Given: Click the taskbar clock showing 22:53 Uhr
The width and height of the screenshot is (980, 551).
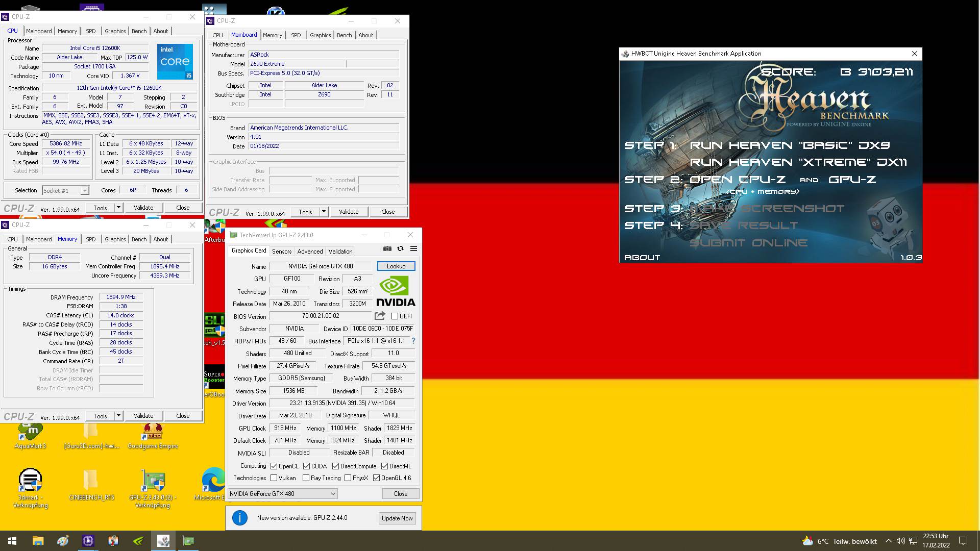Looking at the screenshot, I should click(936, 541).
